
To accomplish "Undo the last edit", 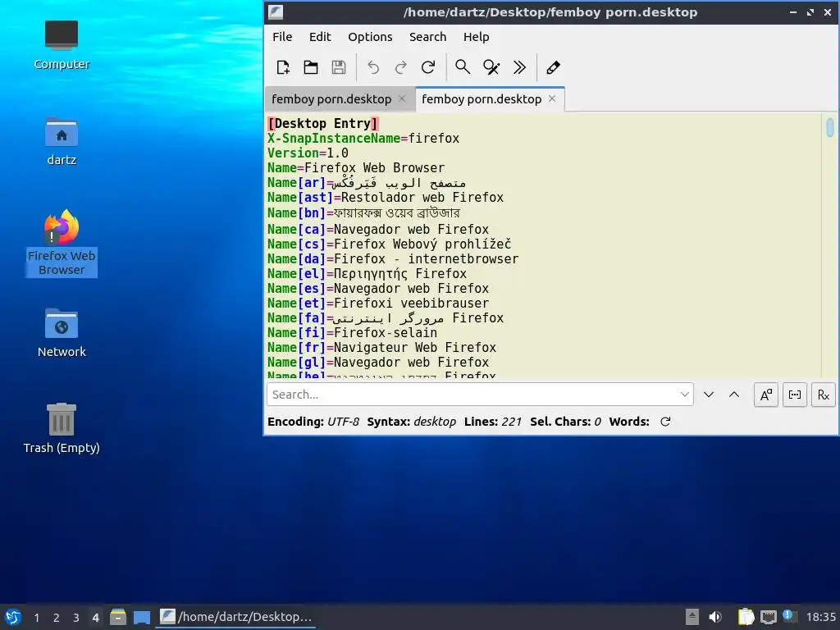I will (x=373, y=67).
